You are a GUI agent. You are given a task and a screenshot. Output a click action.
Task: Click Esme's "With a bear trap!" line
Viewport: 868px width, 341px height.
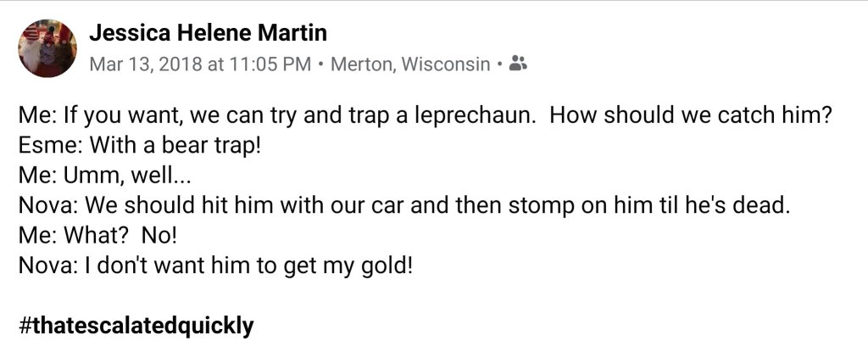pyautogui.click(x=170, y=147)
